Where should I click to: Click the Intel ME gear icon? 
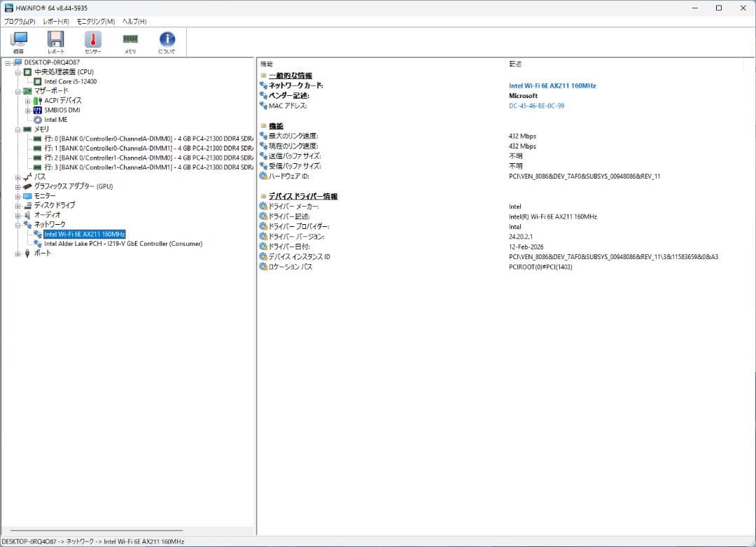pyautogui.click(x=38, y=120)
